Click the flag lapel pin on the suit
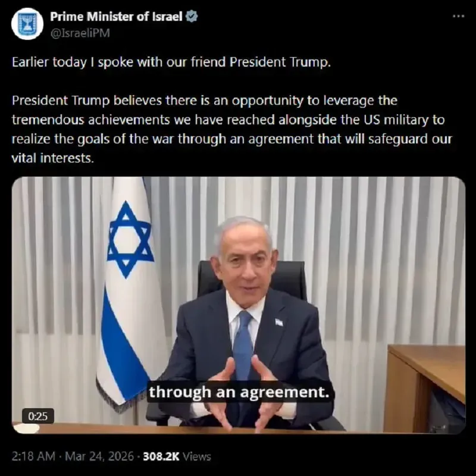The height and width of the screenshot is (476, 476). pos(279,322)
